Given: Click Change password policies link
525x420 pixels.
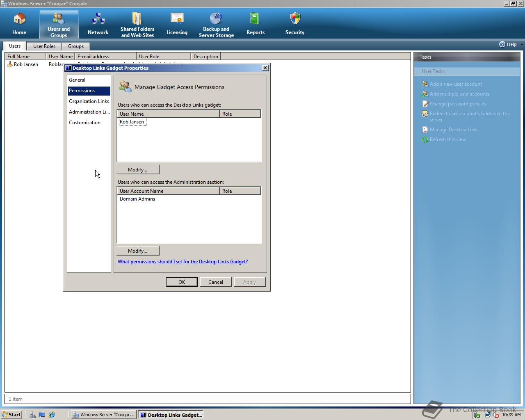Looking at the screenshot, I should [458, 104].
